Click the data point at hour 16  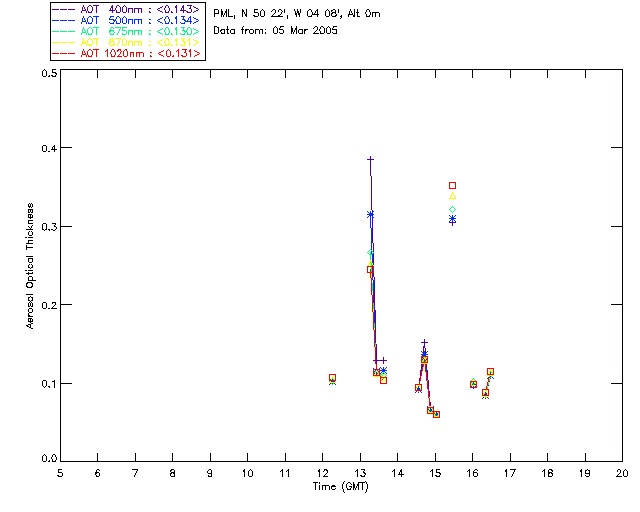pos(473,384)
